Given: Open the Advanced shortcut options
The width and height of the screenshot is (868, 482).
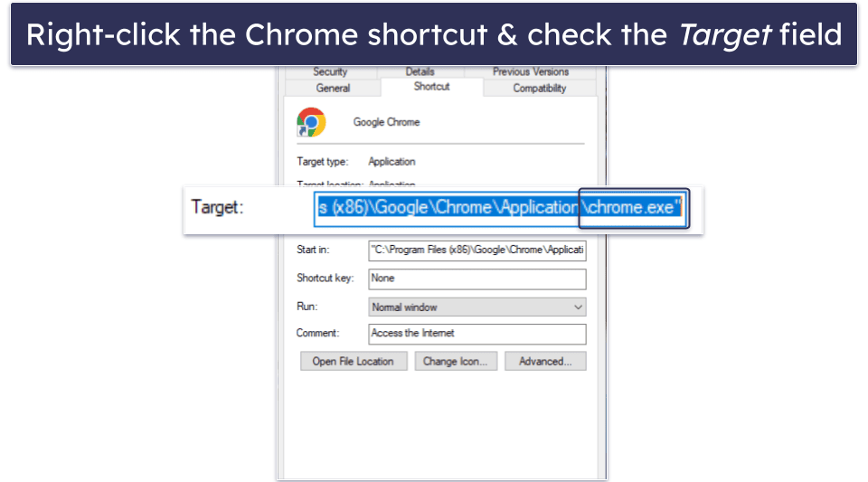Looking at the screenshot, I should click(x=545, y=362).
